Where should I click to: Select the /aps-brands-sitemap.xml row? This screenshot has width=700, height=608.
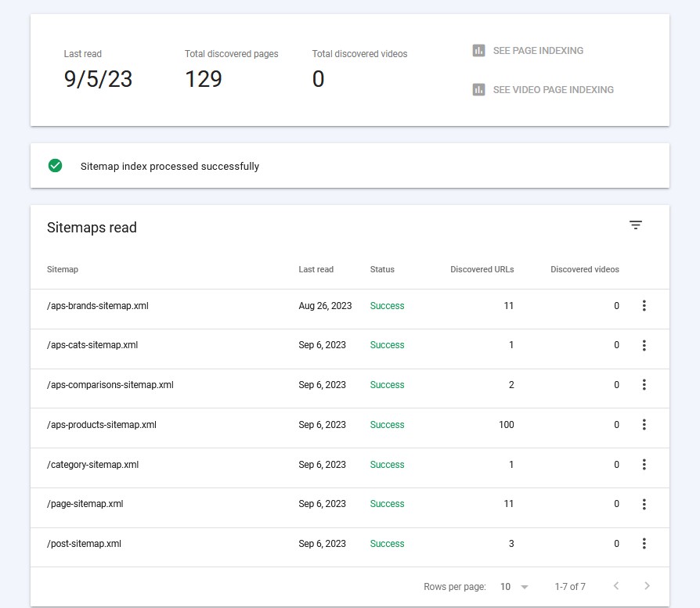(350, 309)
